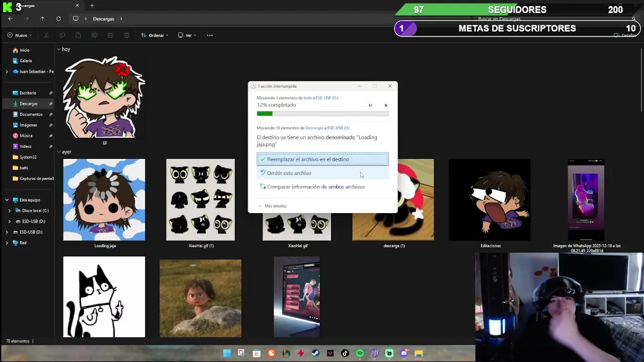Screen dimensions: 644x362
Task: Open Imágenes in the sidebar
Action: coord(28,125)
